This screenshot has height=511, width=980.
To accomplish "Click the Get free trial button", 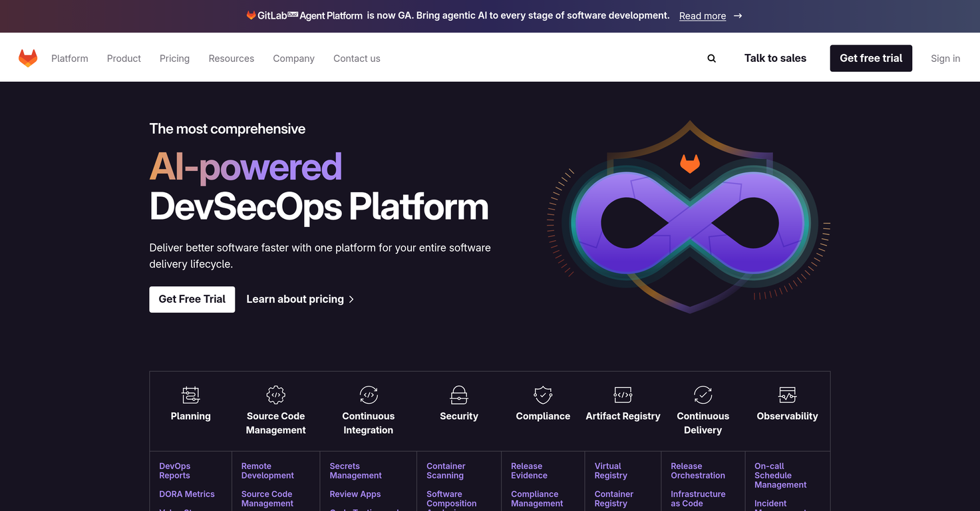I will click(870, 58).
